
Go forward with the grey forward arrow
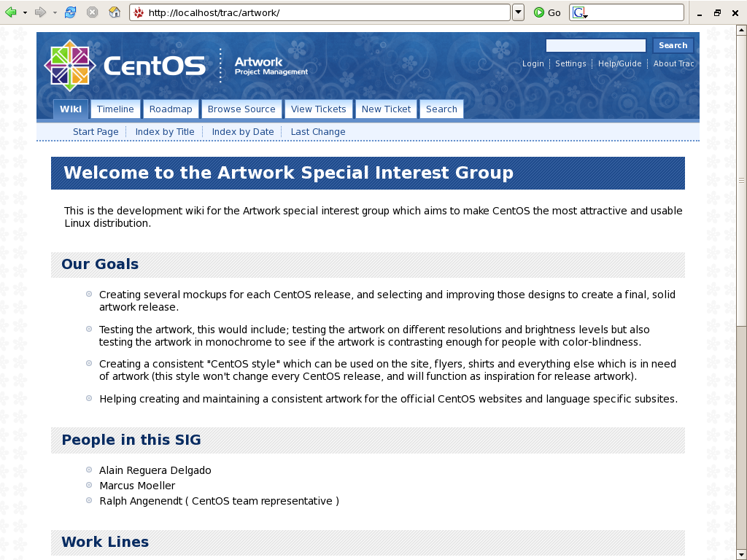[41, 12]
